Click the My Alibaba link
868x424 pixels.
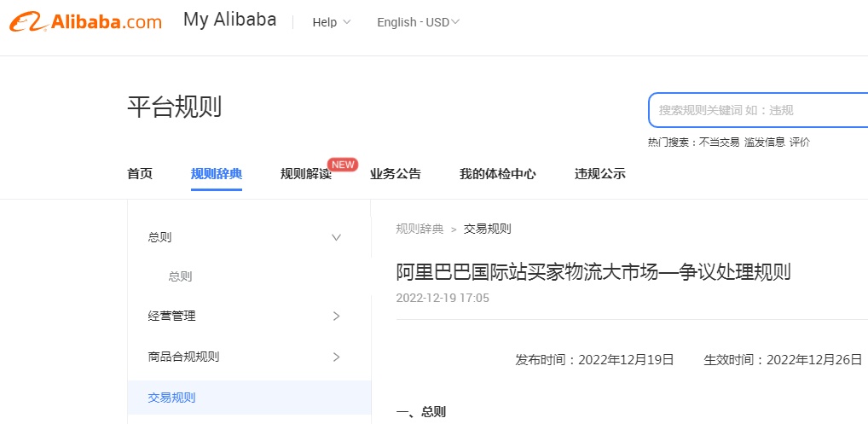click(229, 20)
